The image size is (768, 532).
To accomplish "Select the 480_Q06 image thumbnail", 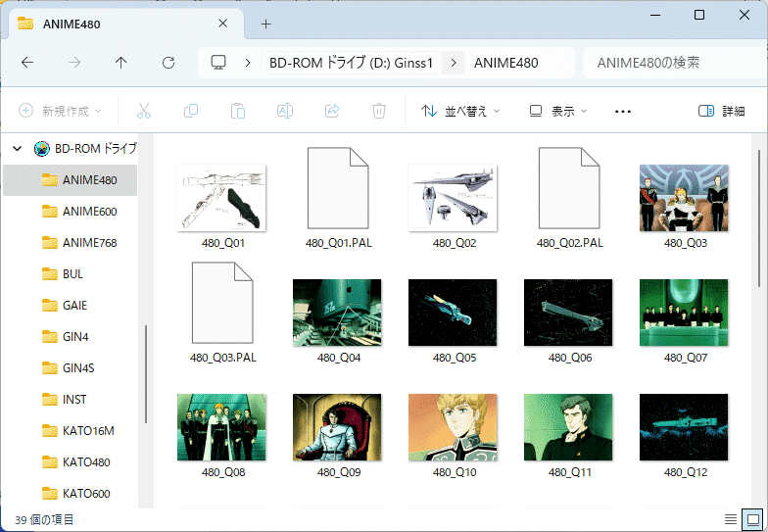I will (568, 313).
